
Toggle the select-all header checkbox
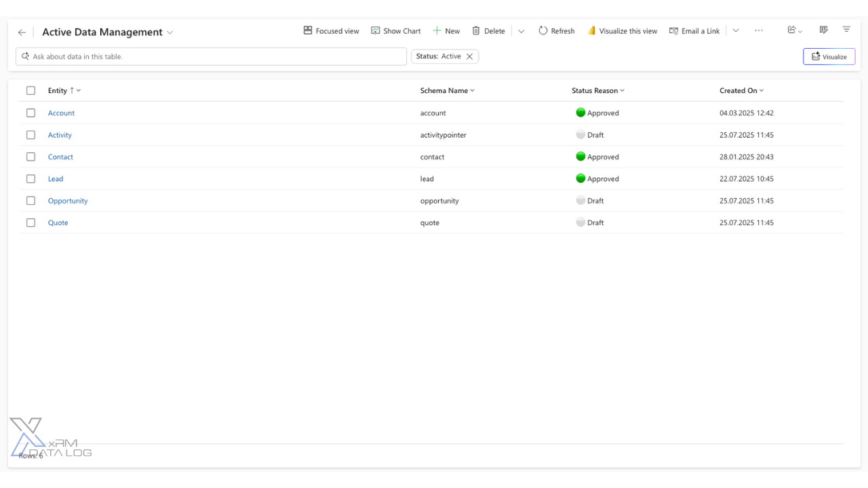[x=31, y=91]
